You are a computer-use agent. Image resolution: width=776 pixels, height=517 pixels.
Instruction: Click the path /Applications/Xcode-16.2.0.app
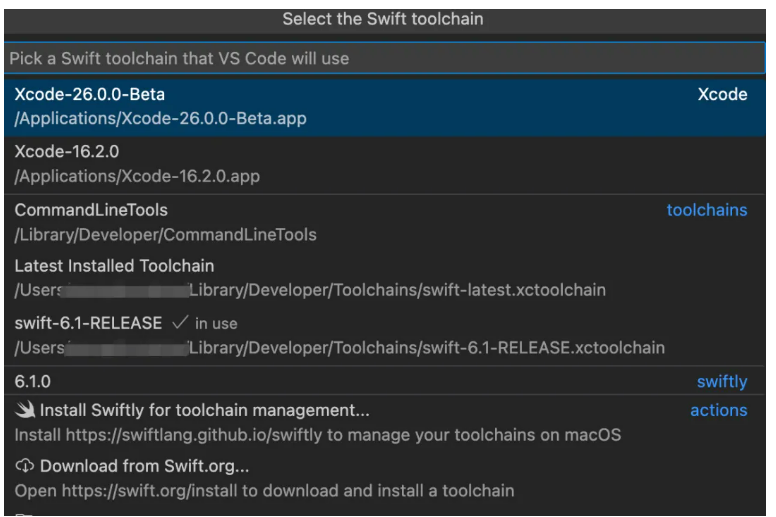pos(137,176)
